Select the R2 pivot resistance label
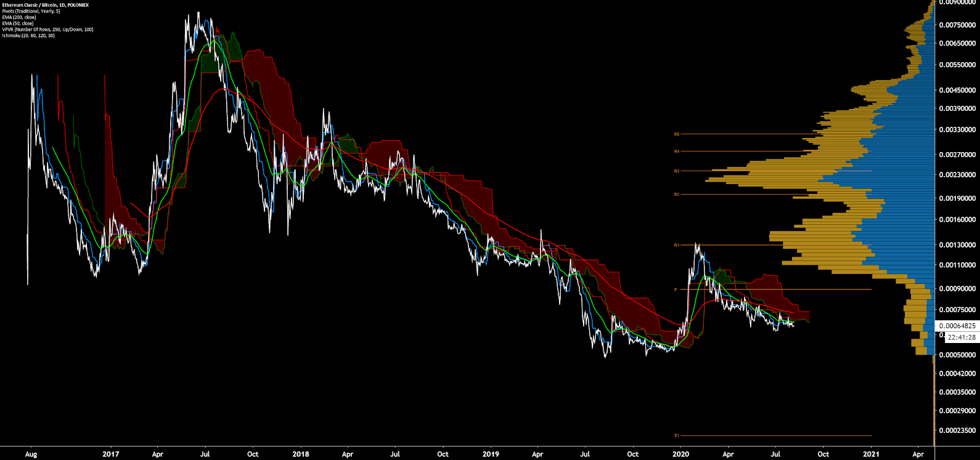980x460 pixels. click(x=677, y=194)
